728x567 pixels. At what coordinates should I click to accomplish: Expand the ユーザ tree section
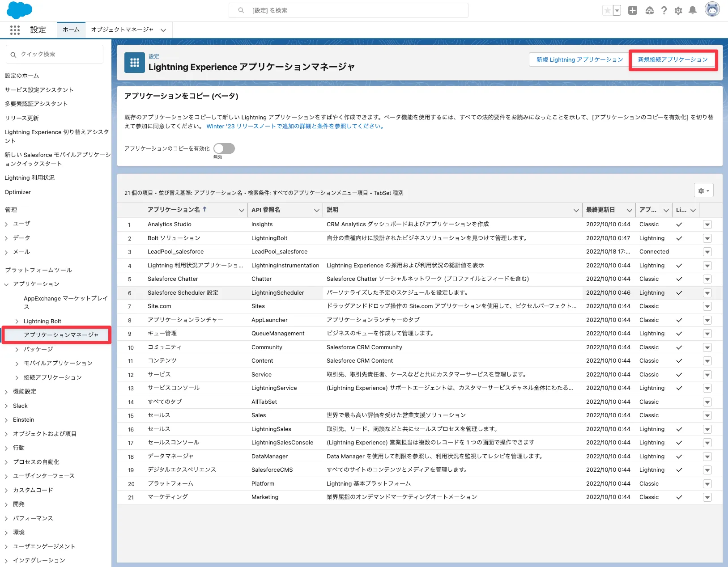point(6,224)
